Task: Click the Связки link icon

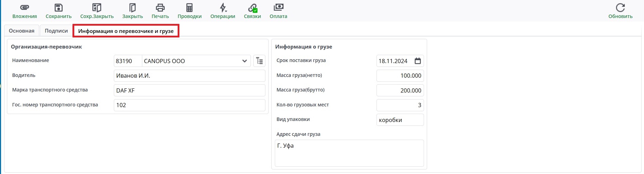Action: [252, 8]
